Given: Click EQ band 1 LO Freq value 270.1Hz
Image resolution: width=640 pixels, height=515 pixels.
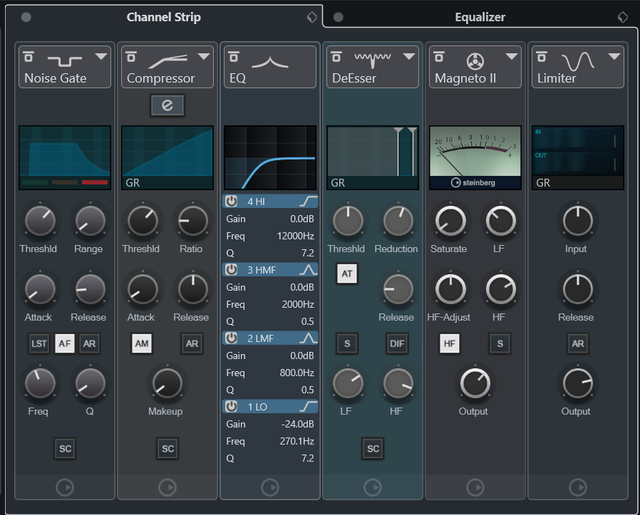Looking at the screenshot, I should click(297, 441).
